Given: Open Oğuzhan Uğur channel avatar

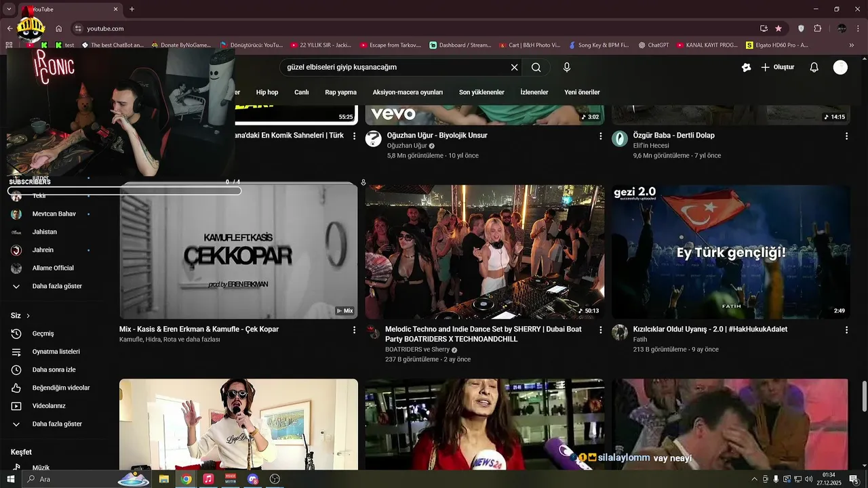Looking at the screenshot, I should (x=373, y=139).
